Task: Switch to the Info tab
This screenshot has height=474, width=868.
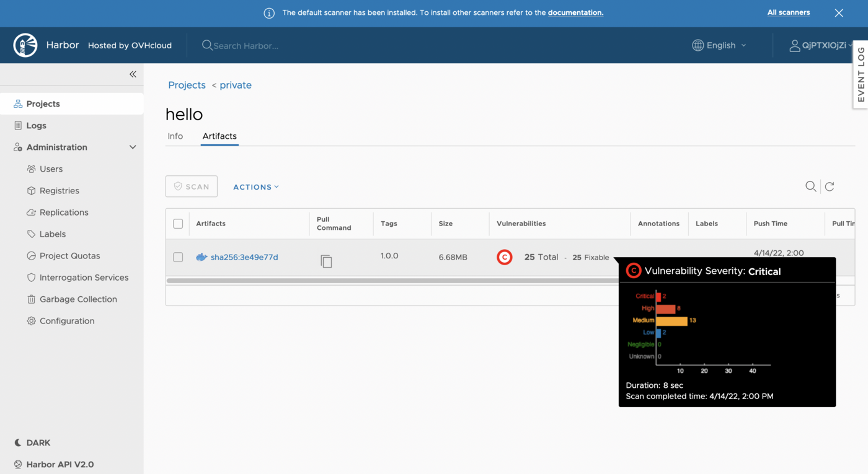Action: pyautogui.click(x=175, y=136)
